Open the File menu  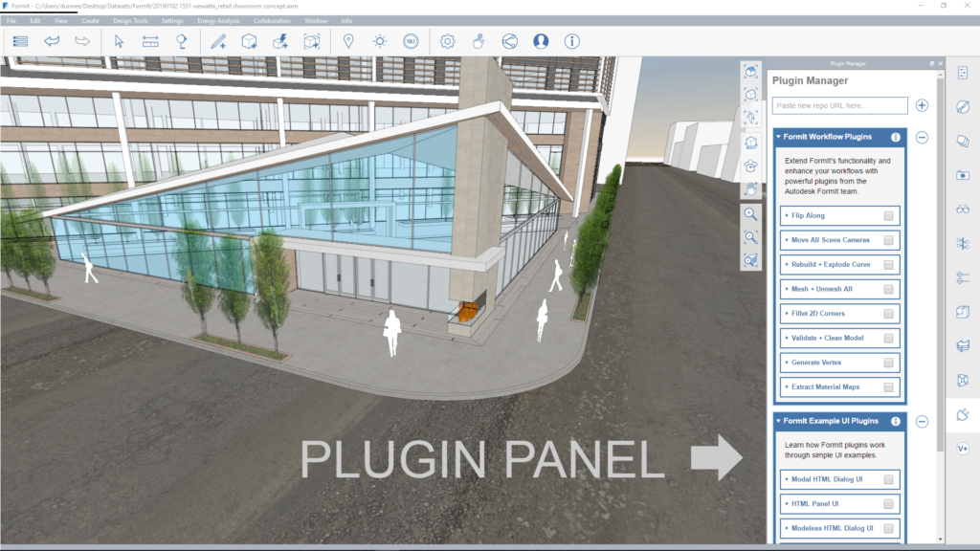tap(11, 21)
